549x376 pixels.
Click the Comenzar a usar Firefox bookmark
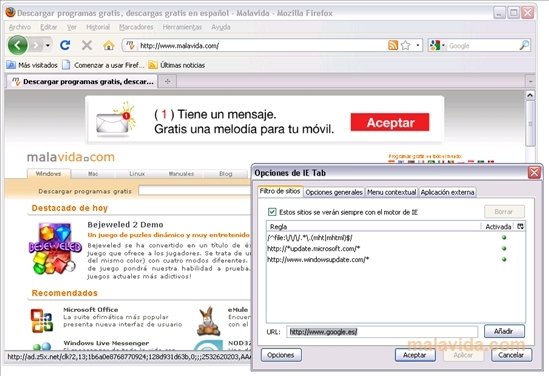click(103, 65)
